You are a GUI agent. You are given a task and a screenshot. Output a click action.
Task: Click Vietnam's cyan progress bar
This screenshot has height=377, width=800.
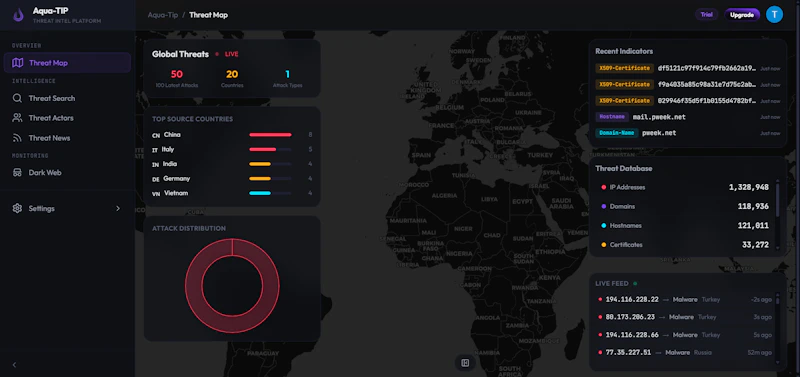pos(260,193)
